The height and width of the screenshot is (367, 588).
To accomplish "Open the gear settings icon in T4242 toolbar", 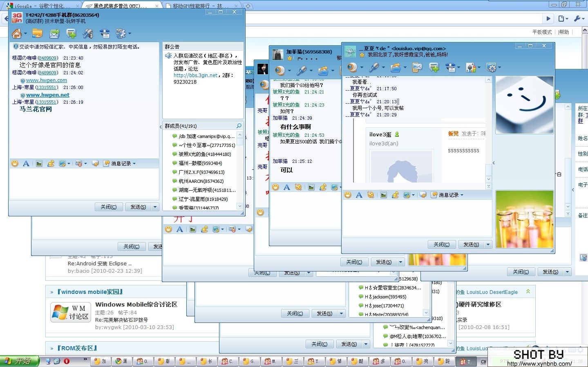I will pyautogui.click(x=121, y=33).
